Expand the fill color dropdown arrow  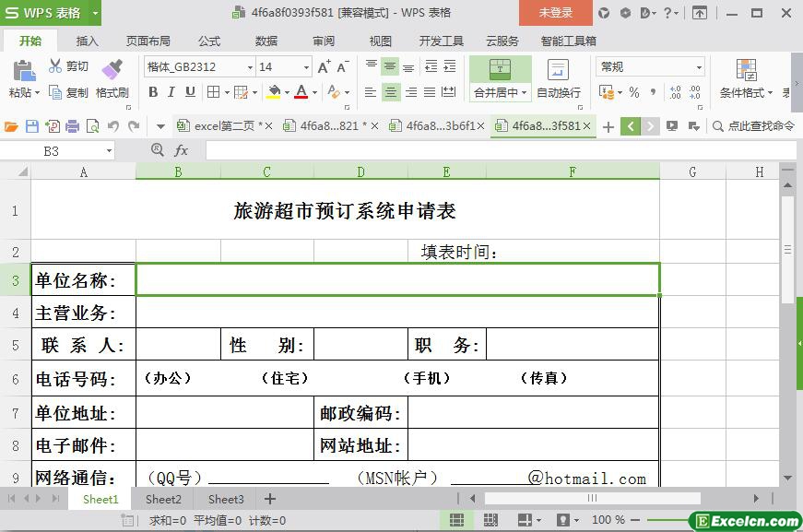pos(287,93)
